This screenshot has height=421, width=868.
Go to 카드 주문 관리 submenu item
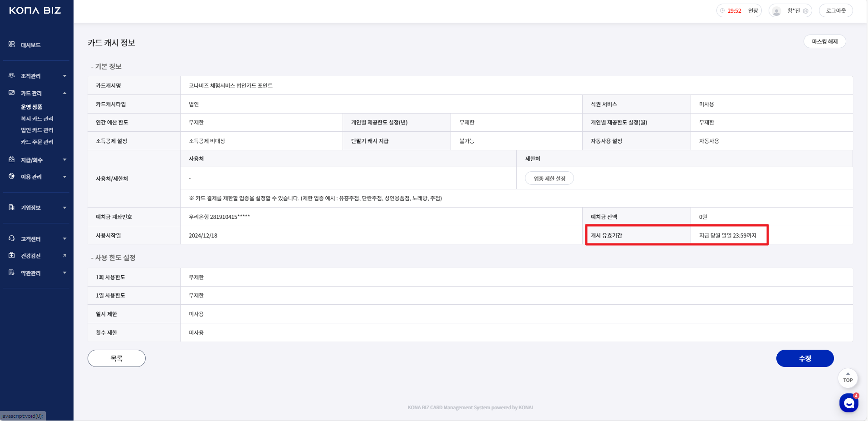[x=37, y=142]
